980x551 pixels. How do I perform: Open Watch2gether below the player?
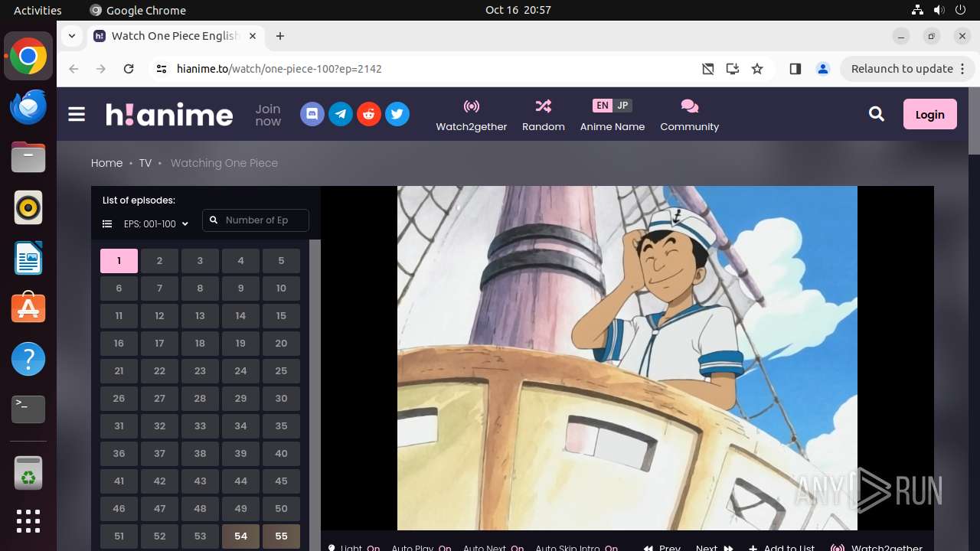click(877, 548)
